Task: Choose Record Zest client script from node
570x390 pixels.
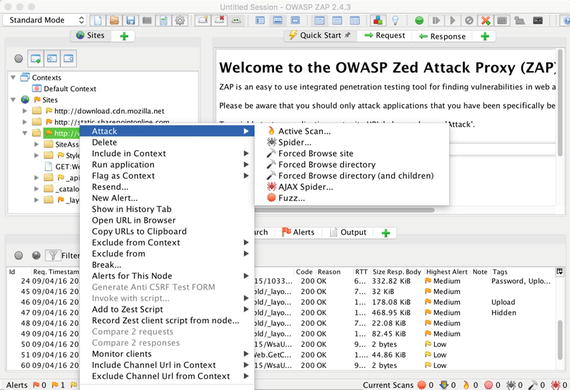Action: click(167, 321)
